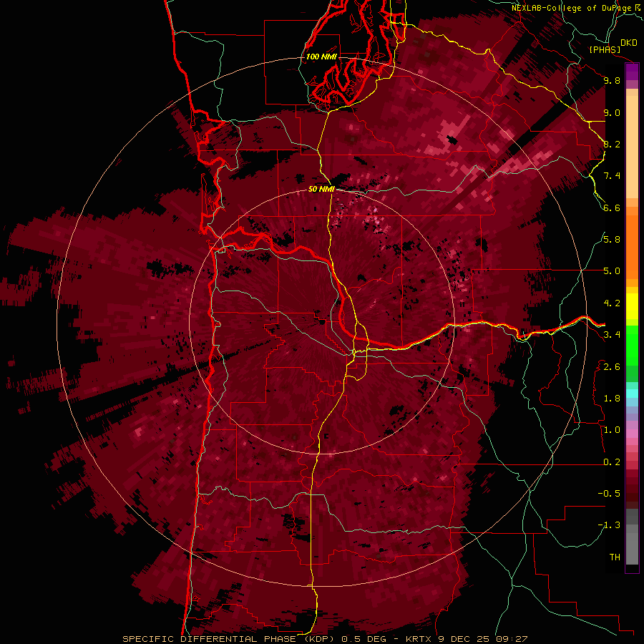This screenshot has width=644, height=644.
Task: Click the 9.0 value on color scale
Action: [x=612, y=112]
